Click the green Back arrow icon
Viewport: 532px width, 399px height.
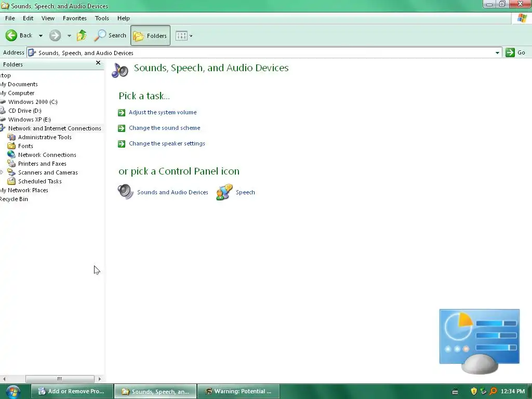[11, 35]
